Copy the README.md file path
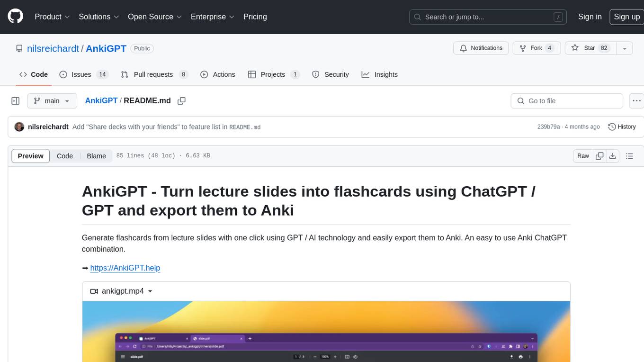The width and height of the screenshot is (644, 362). [181, 101]
